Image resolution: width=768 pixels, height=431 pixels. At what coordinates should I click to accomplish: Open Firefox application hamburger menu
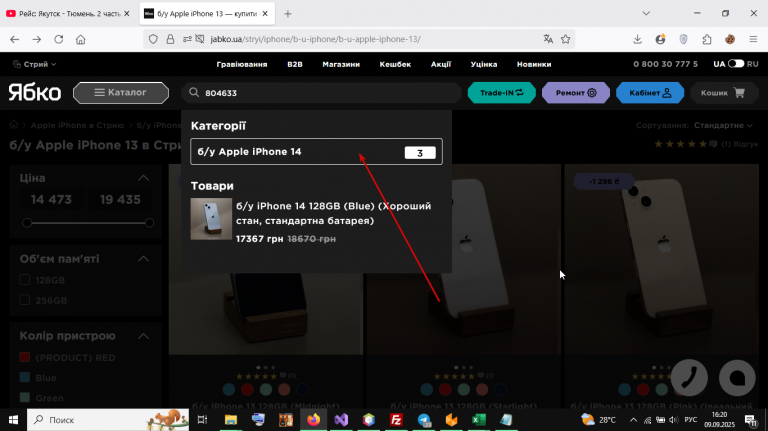(753, 39)
